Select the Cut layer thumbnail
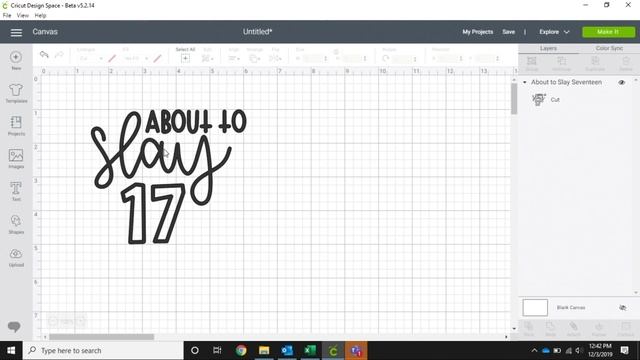This screenshot has width=640, height=360. point(539,99)
